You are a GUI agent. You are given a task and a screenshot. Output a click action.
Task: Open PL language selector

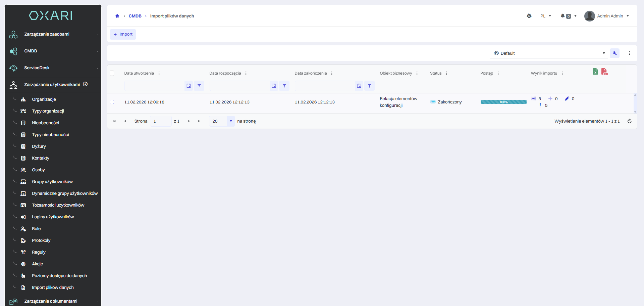(x=545, y=16)
